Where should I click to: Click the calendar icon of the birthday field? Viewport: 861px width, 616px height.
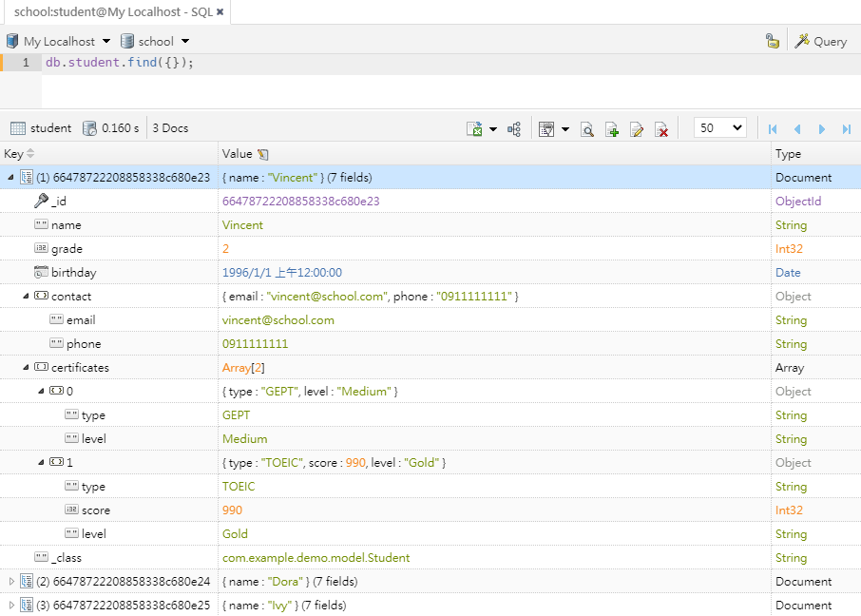point(41,272)
